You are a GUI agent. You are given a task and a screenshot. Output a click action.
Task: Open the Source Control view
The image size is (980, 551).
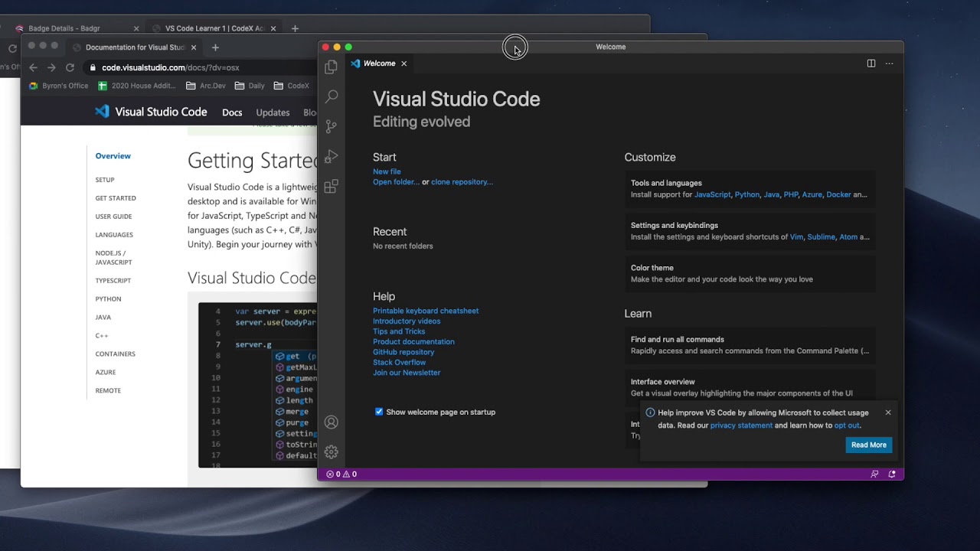[x=331, y=126]
